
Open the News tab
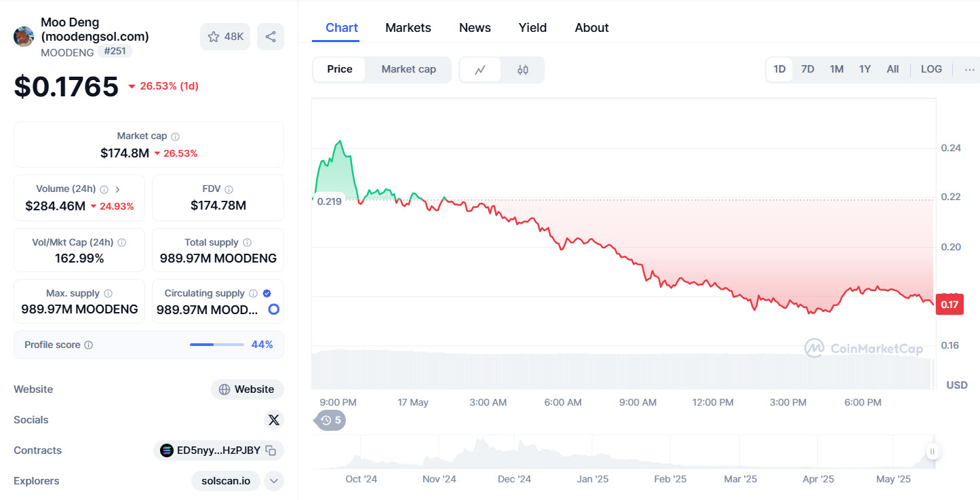475,28
